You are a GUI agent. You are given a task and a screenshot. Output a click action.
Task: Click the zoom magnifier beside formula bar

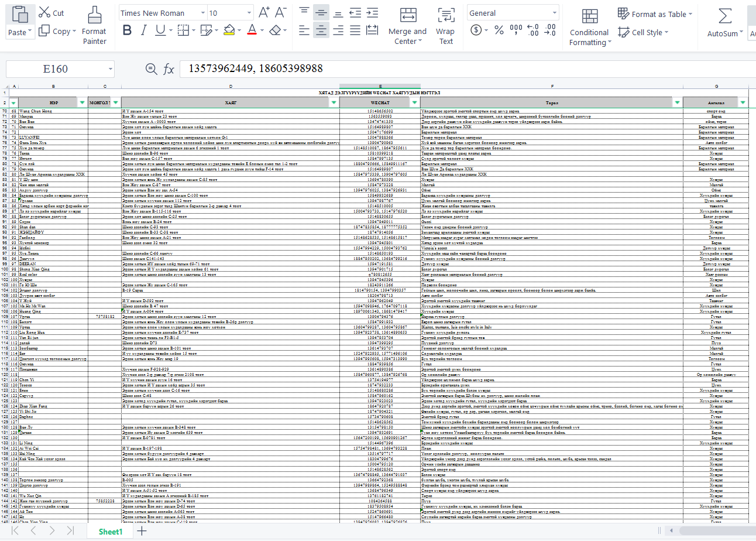coord(151,69)
